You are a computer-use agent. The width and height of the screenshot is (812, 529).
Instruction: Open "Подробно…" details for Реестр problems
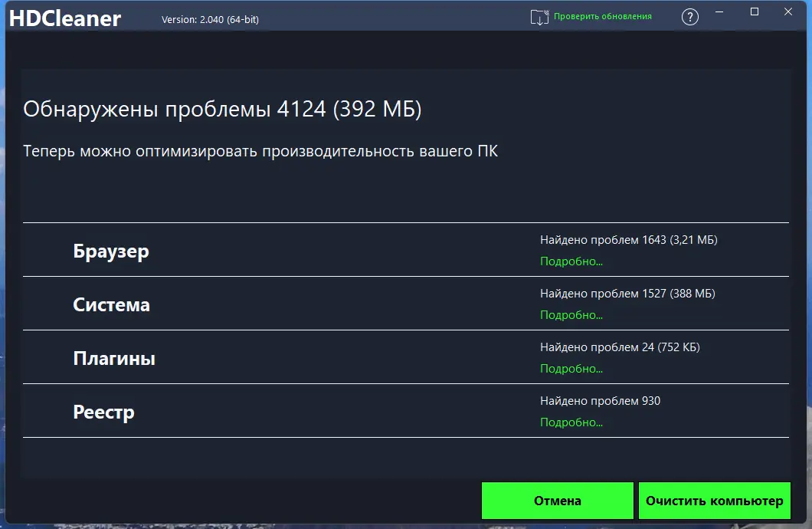click(x=570, y=422)
